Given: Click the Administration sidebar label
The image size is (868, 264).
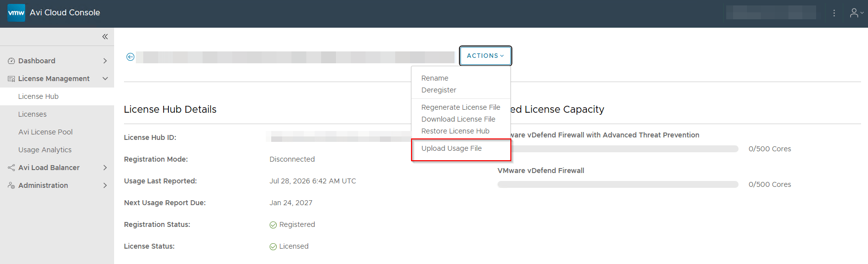Looking at the screenshot, I should pos(43,185).
